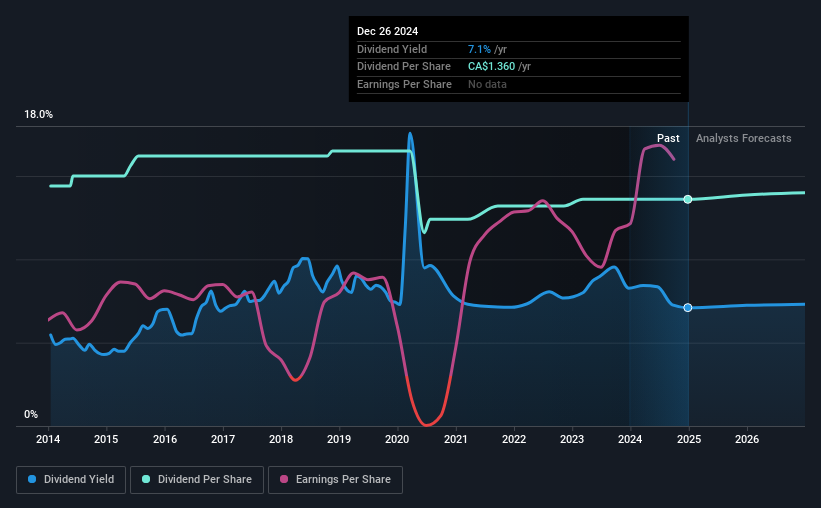The width and height of the screenshot is (821, 508).
Task: Toggle the Dividend Yield legend button
Action: 71,480
